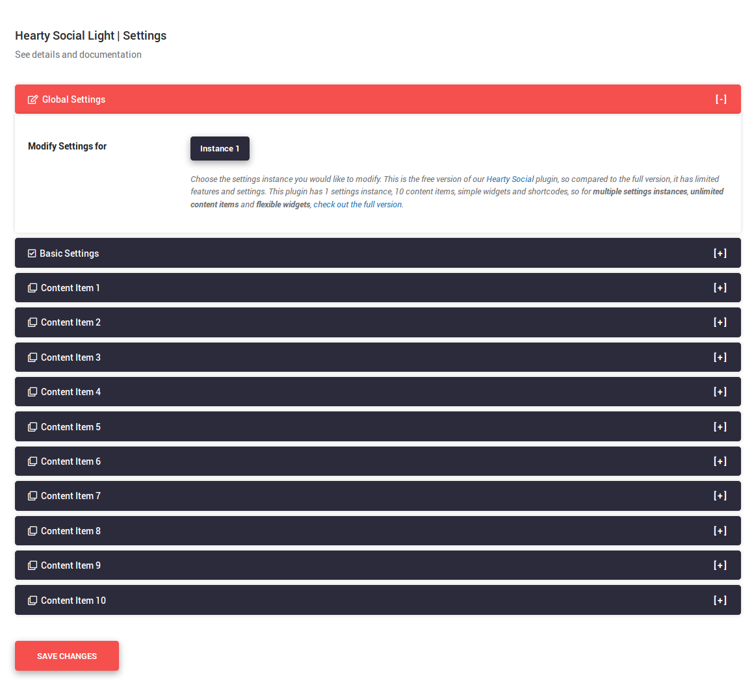Open 'See details and documentation' link
Image resolution: width=754 pixels, height=700 pixels.
[79, 55]
